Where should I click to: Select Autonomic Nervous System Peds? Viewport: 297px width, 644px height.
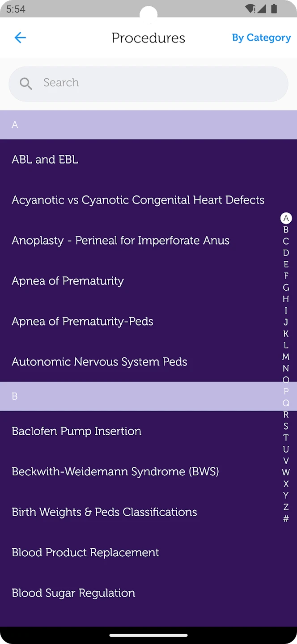point(99,362)
